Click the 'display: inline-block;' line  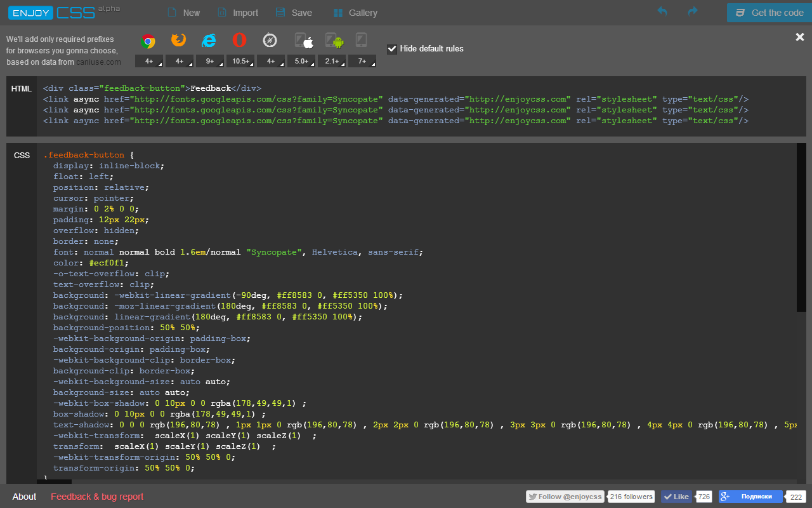coord(109,166)
